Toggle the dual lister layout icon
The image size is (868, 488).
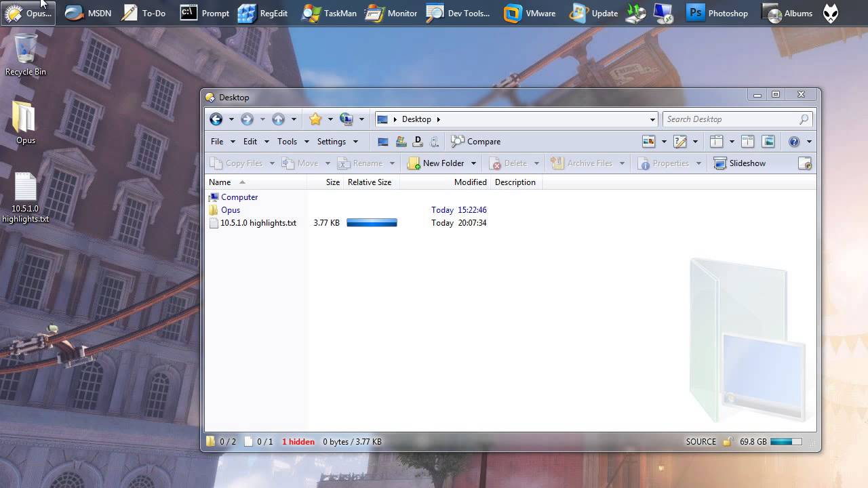point(747,142)
